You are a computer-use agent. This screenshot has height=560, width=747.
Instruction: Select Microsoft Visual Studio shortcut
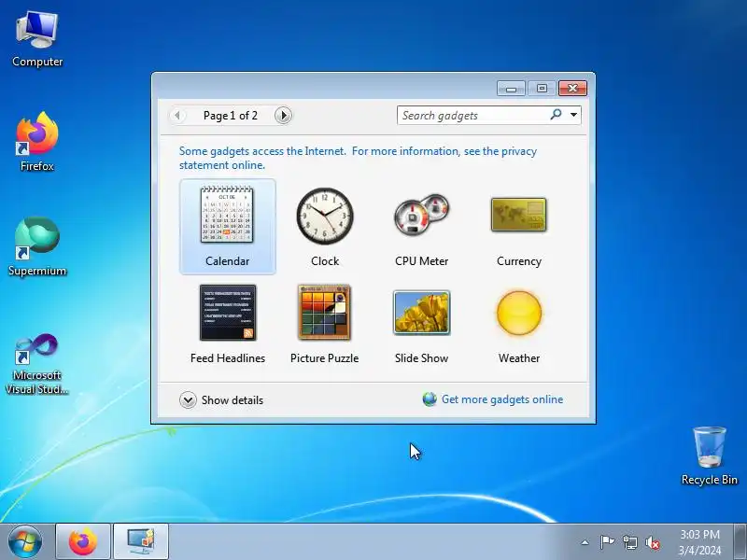(37, 364)
